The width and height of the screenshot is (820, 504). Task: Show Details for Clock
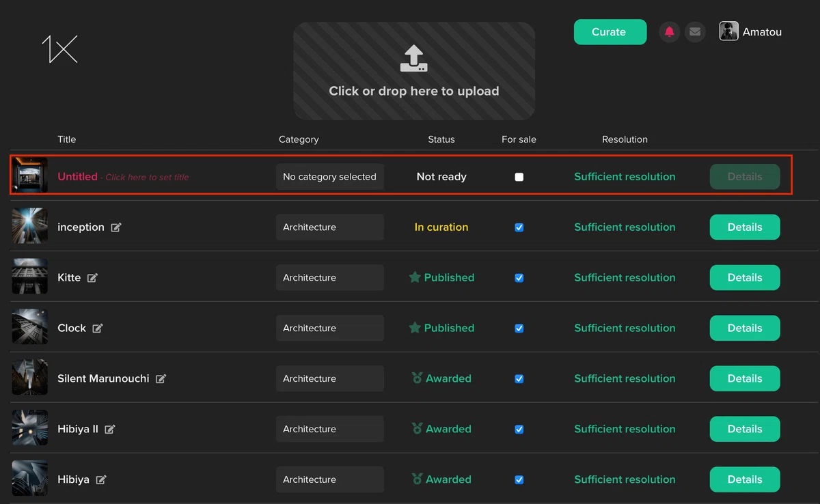(x=745, y=328)
